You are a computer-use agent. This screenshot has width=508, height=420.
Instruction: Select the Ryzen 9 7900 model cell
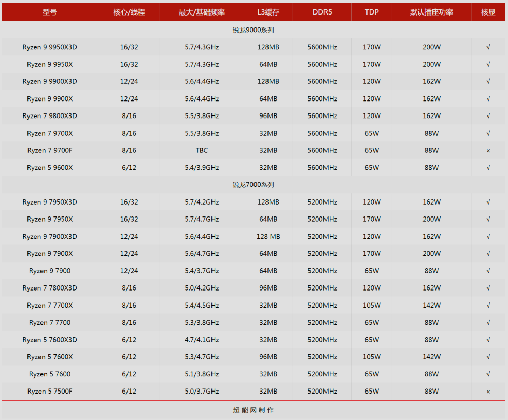50,271
